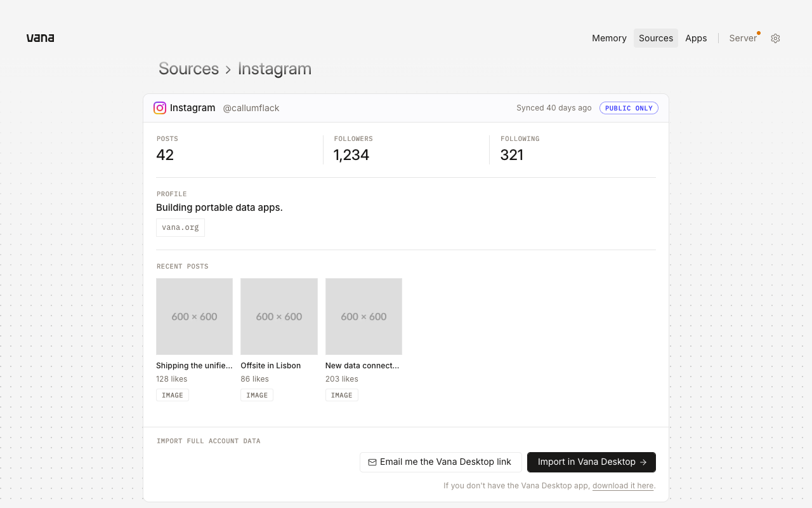Screen dimensions: 812x508
Task: Click the 203 likes text
Action: tap(342, 379)
